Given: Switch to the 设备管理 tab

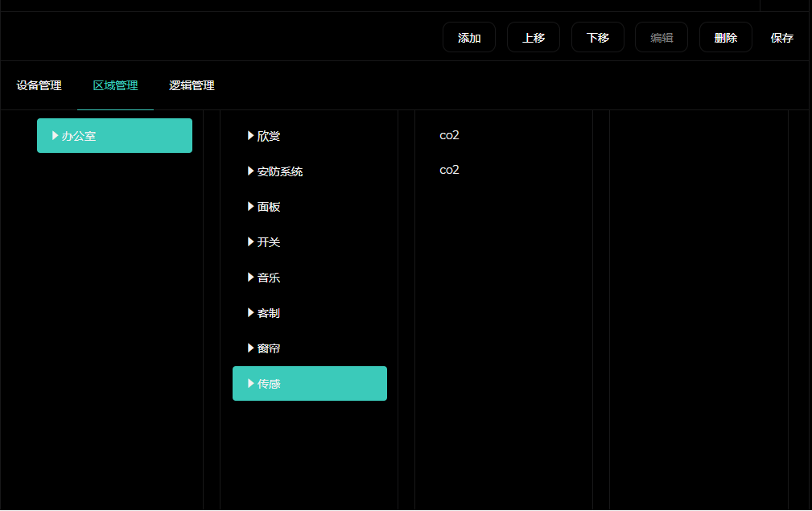Looking at the screenshot, I should [x=39, y=85].
